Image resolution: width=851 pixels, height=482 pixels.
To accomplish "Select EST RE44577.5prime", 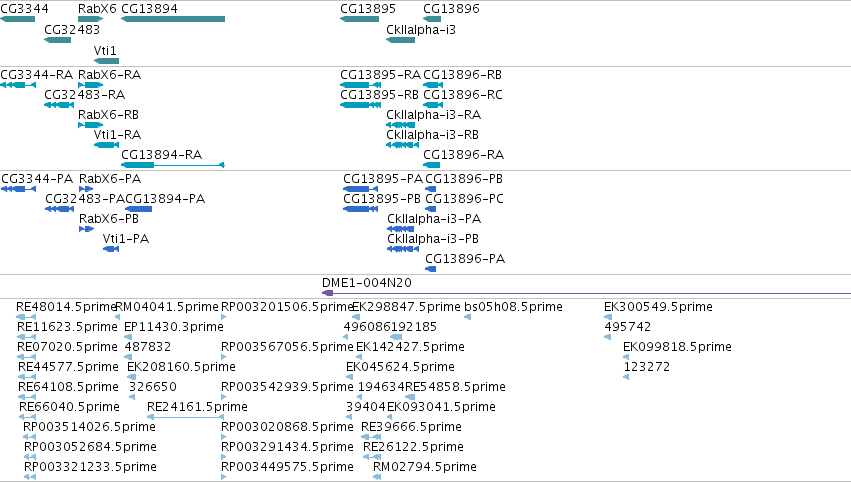I will point(68,367).
